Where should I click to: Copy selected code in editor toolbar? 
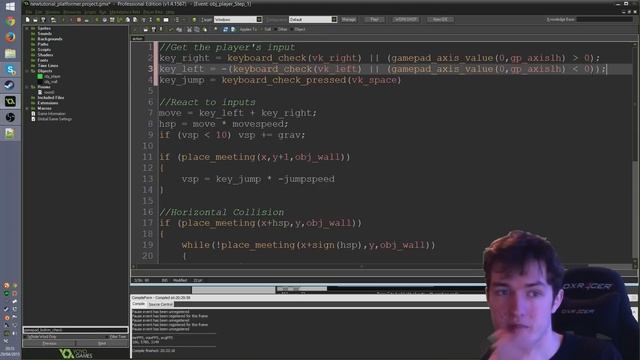click(x=196, y=29)
